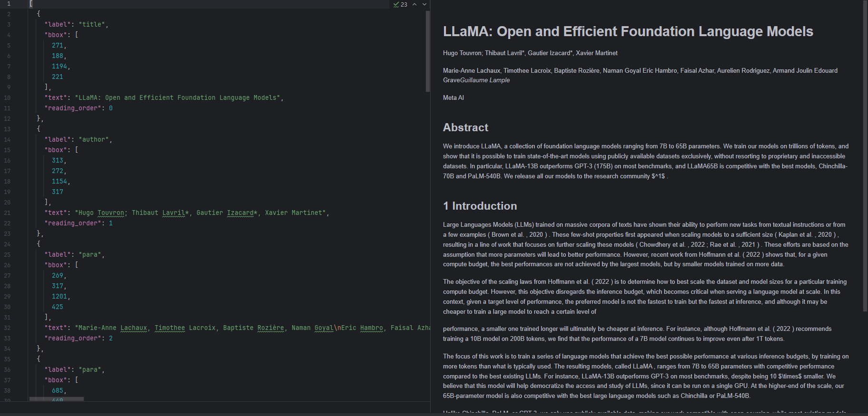Click the preview title "LLaMA: Open and Efficient Foundation Language Models"
This screenshot has height=416, width=868.
pos(628,31)
